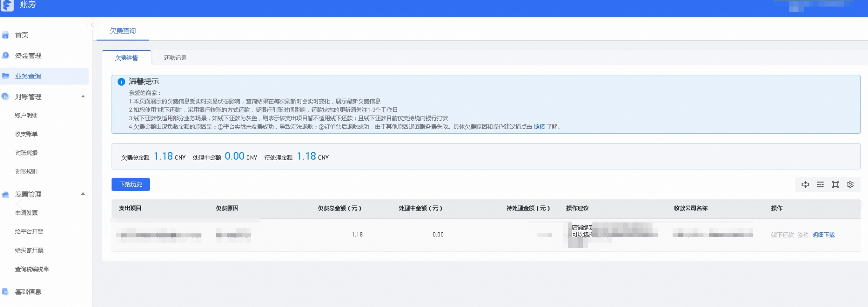Collapse the 发票管理 menu group
This screenshot has width=868, height=307.
83,194
